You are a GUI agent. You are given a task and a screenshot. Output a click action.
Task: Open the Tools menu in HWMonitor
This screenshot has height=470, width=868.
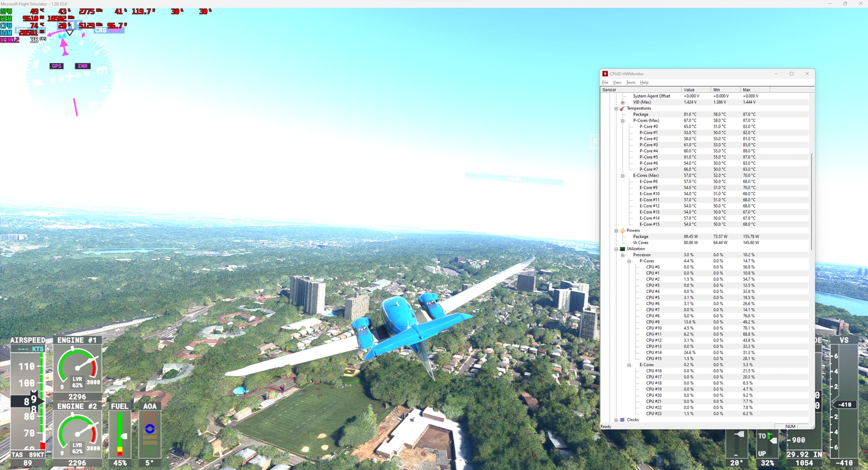(630, 83)
